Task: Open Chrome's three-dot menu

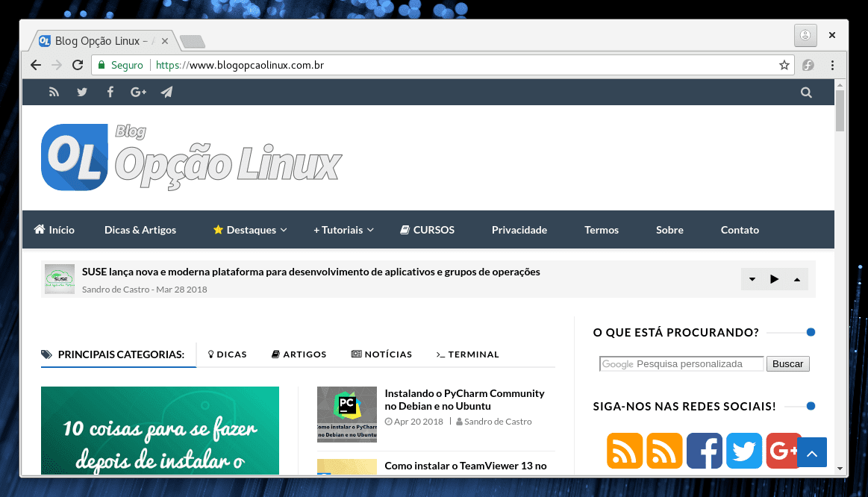Action: tap(832, 66)
